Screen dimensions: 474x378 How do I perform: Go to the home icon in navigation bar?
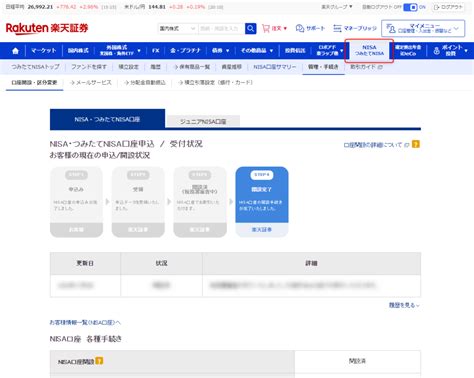click(x=15, y=51)
